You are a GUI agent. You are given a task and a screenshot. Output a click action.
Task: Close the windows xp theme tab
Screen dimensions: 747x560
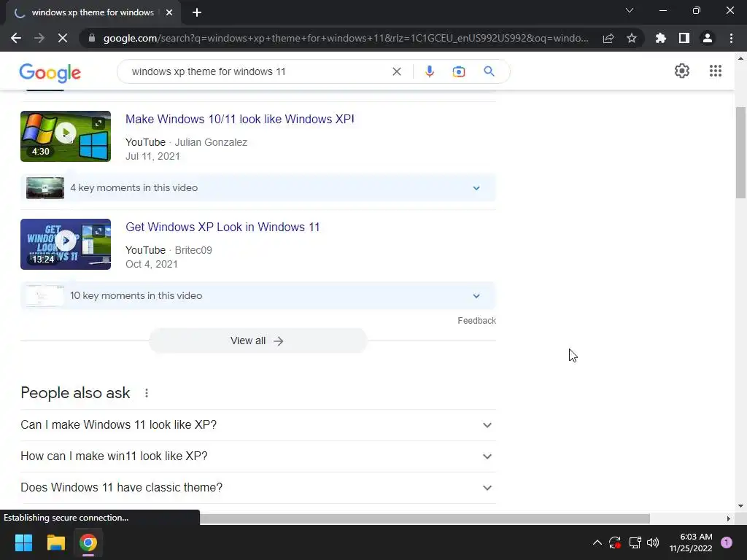tap(169, 12)
